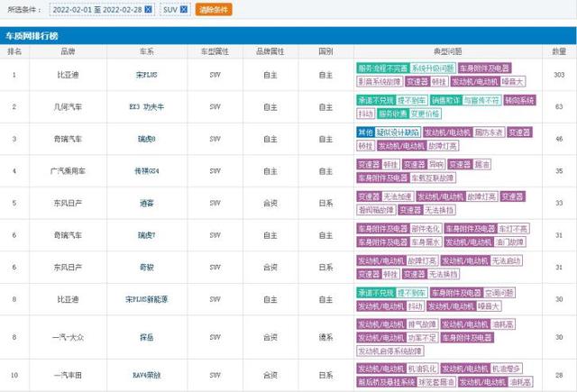Click the 服务流程不完善 issue tag in row 1
The width and height of the screenshot is (577, 392).
pyautogui.click(x=382, y=68)
